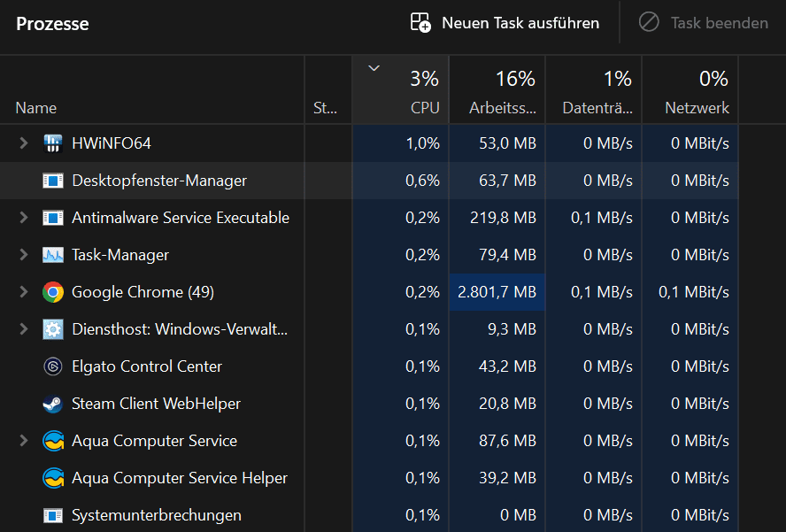
Task: Click the Google Chrome logo icon
Action: click(52, 292)
